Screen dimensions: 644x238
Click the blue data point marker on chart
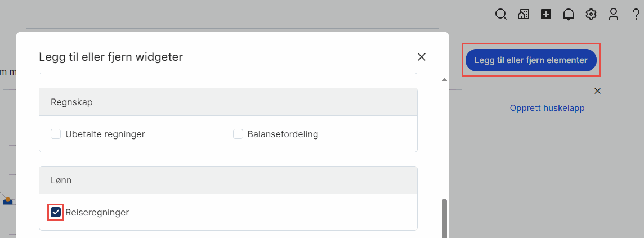click(7, 200)
